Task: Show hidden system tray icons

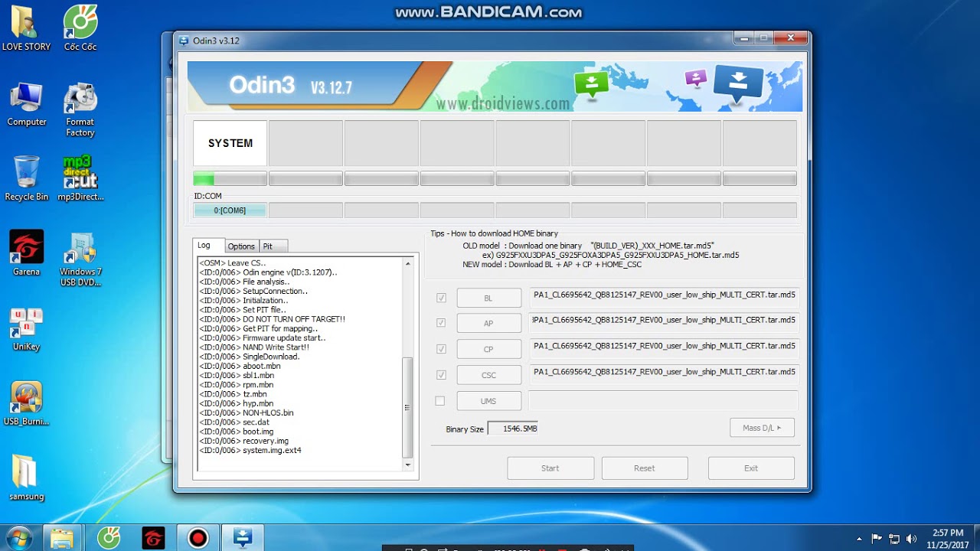Action: 859,539
